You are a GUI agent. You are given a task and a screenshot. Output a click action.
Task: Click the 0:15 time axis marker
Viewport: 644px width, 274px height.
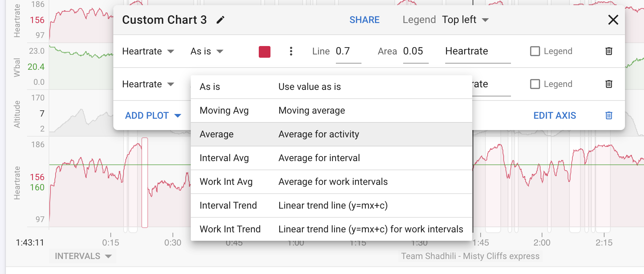tap(111, 243)
